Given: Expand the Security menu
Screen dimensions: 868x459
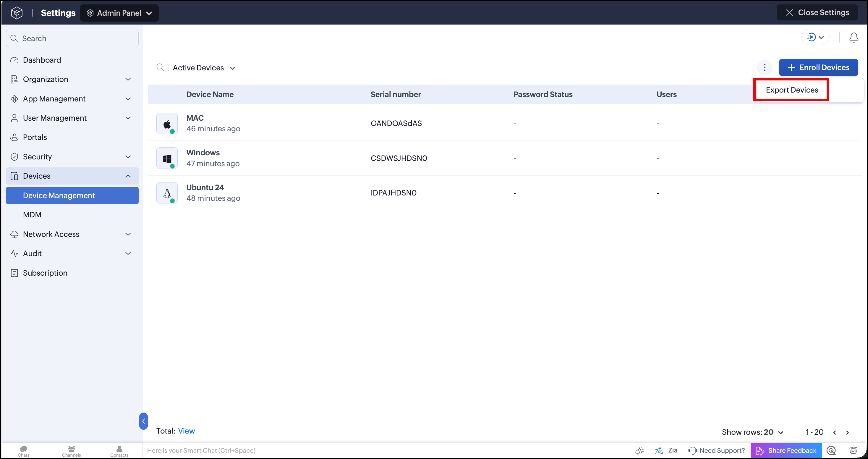Looking at the screenshot, I should coord(72,157).
